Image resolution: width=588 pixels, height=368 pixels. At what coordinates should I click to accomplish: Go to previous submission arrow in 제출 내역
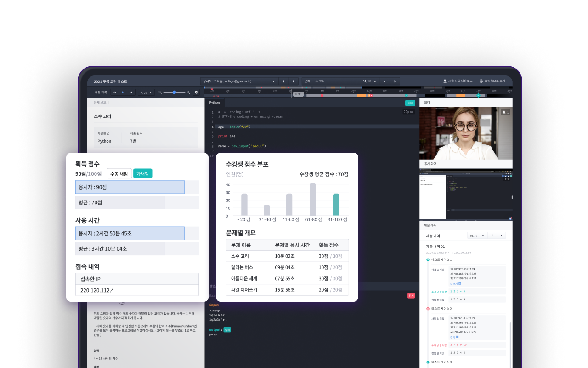(491, 236)
